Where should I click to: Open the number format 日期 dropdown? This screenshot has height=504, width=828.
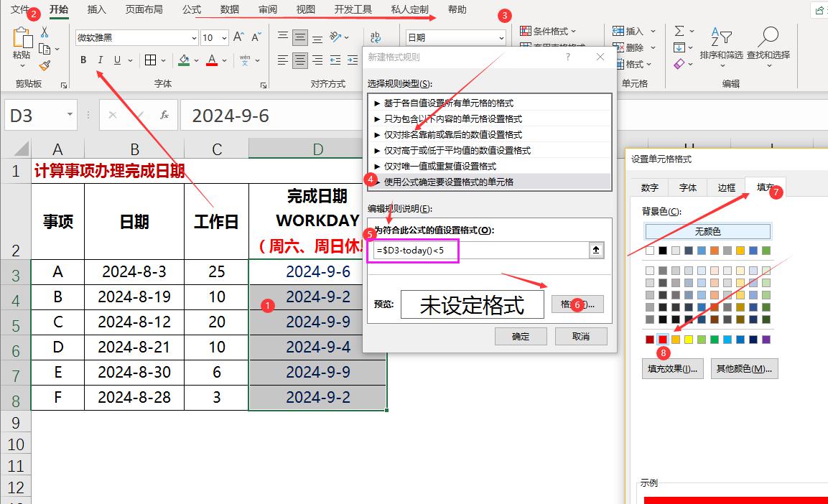tap(501, 38)
